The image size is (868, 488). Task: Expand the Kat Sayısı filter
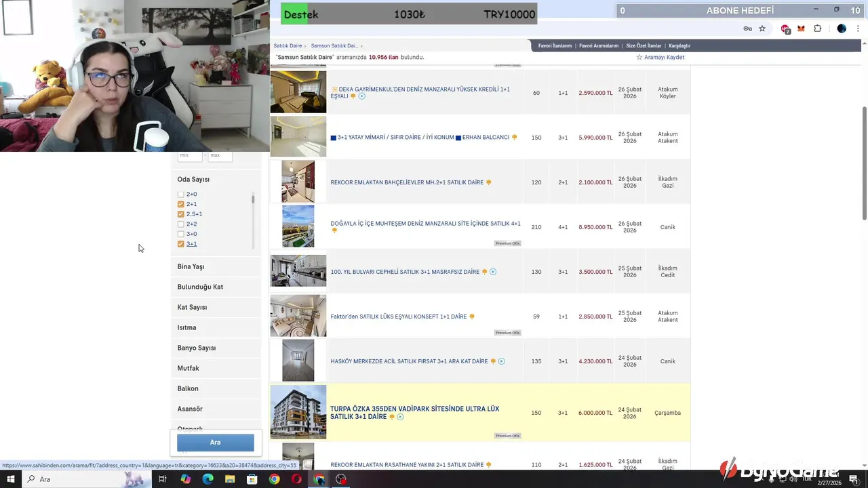pos(216,307)
